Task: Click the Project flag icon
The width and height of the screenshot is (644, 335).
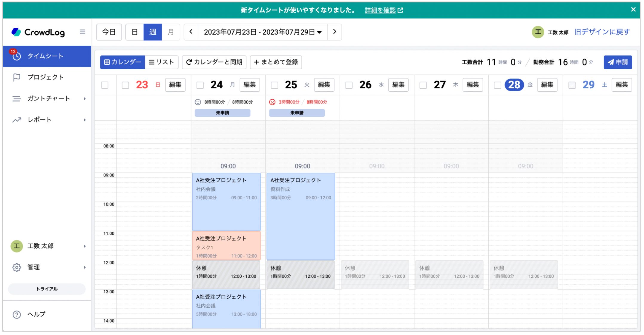Action: [x=17, y=77]
